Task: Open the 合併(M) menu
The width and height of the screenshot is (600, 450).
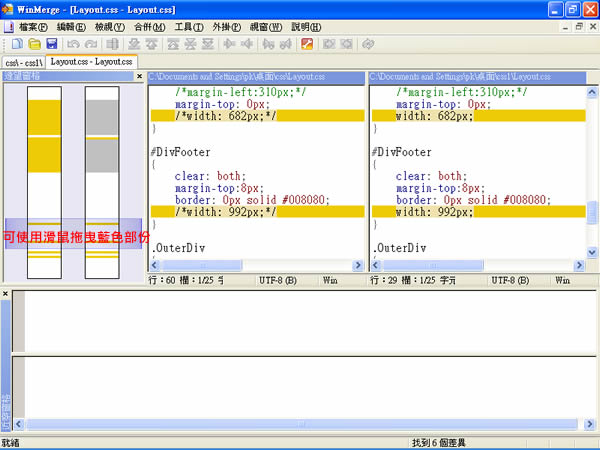Action: [149, 27]
